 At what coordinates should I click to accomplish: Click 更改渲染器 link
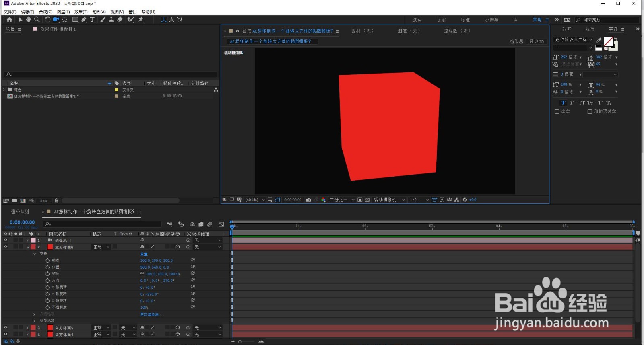152,314
